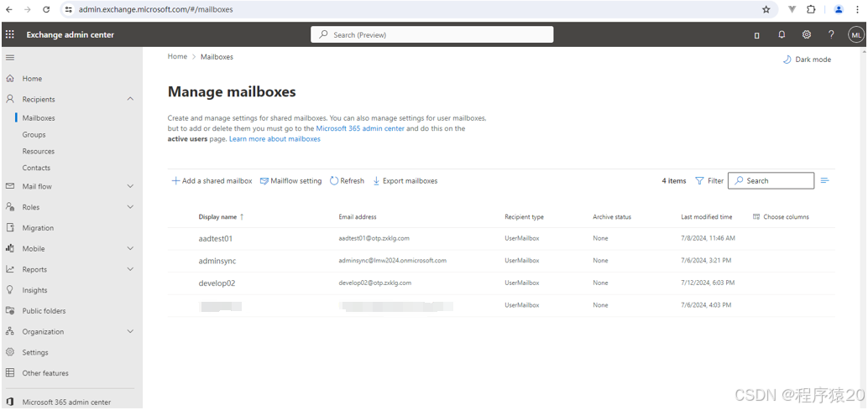Click the header icon left of bell
The width and height of the screenshot is (868, 410).
(x=756, y=35)
